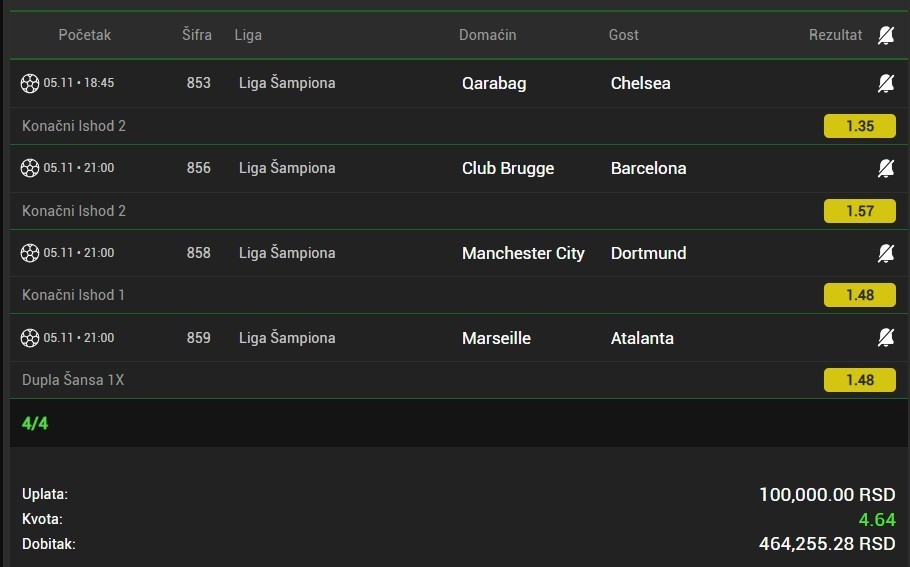Click the soccer ball icon beside Manchester City row
The width and height of the screenshot is (910, 567).
(30, 253)
